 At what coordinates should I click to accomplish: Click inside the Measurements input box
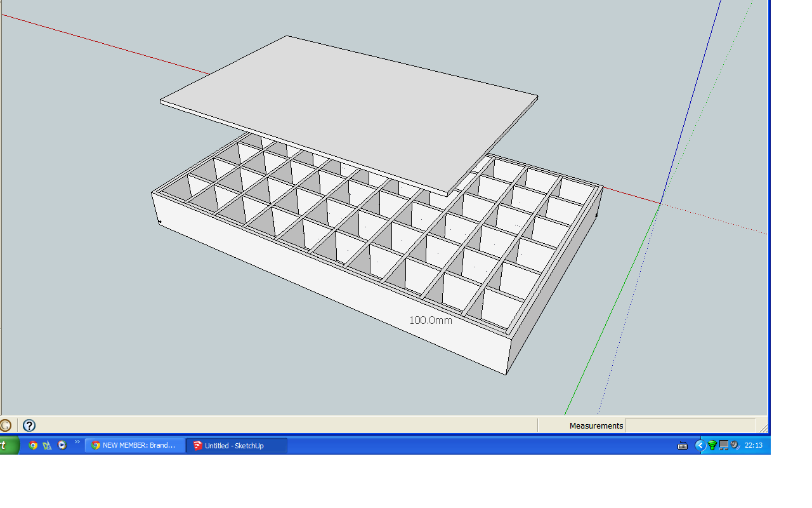coord(690,425)
